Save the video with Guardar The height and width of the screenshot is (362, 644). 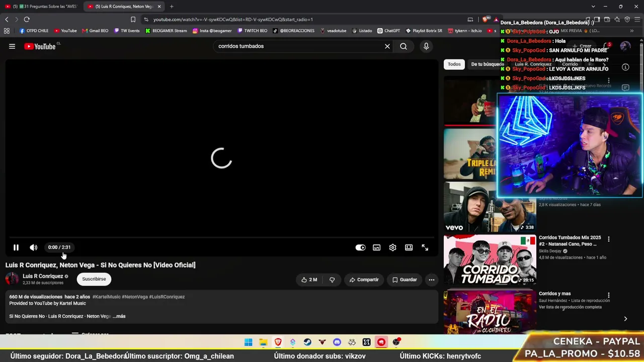[405, 280]
